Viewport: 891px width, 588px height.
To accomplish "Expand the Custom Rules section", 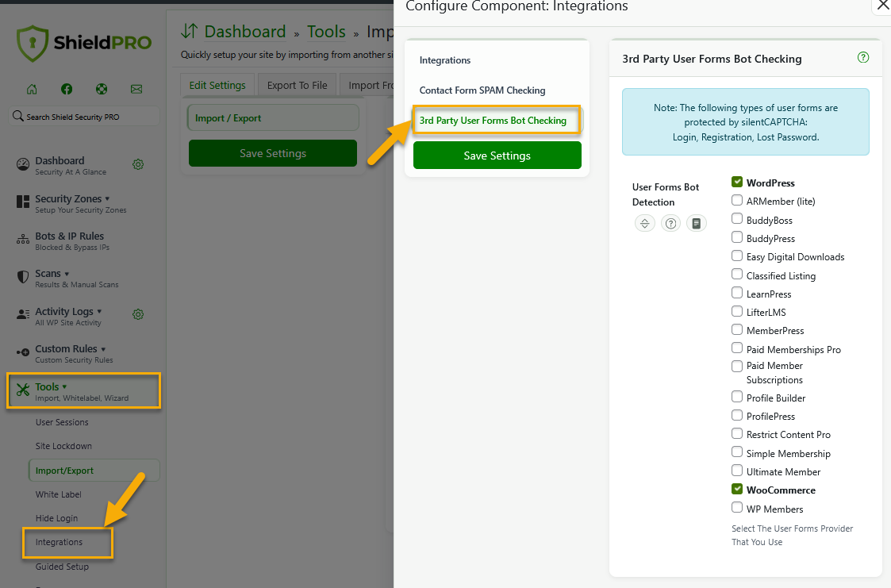I will [x=65, y=348].
